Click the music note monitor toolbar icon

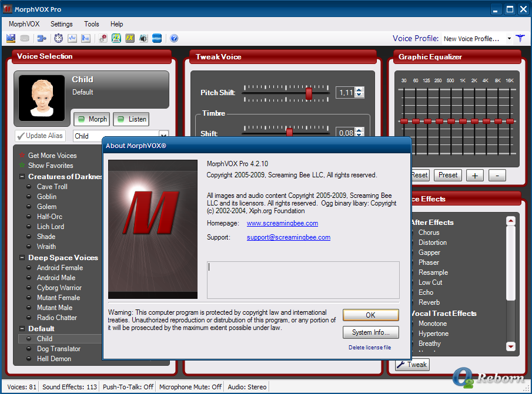point(116,38)
